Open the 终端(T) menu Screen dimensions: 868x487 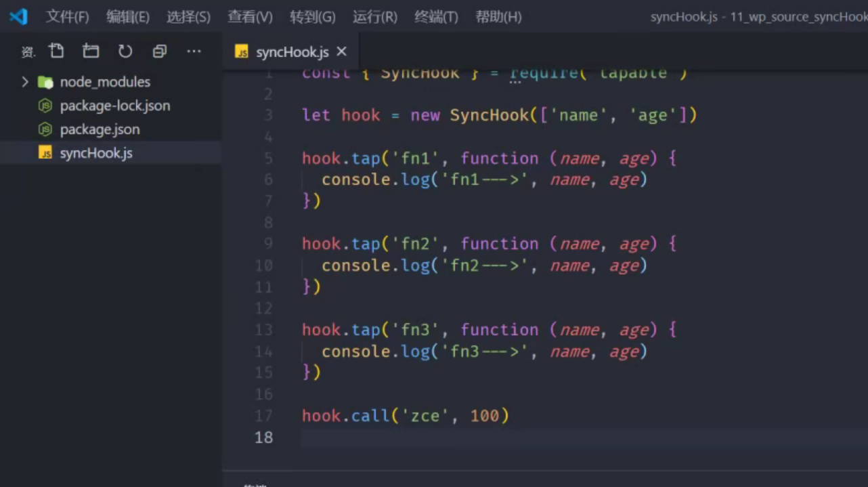(436, 17)
